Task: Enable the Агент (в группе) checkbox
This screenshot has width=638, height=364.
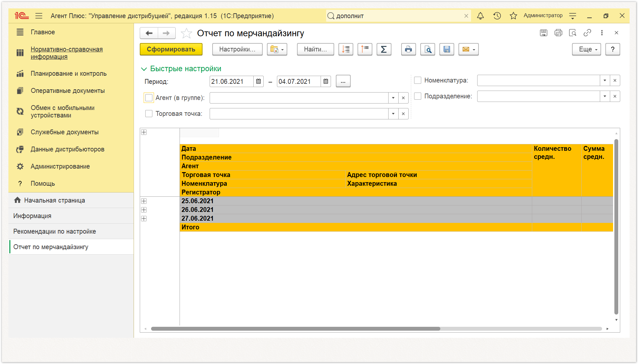Action: [x=149, y=98]
